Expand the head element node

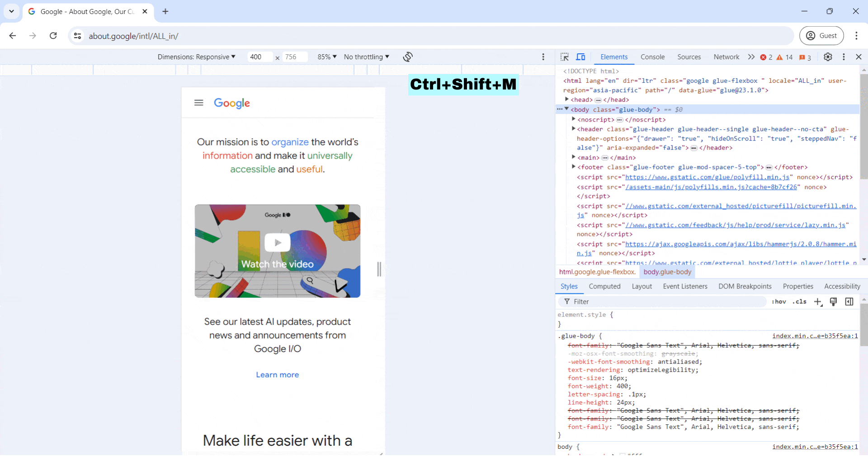(566, 99)
